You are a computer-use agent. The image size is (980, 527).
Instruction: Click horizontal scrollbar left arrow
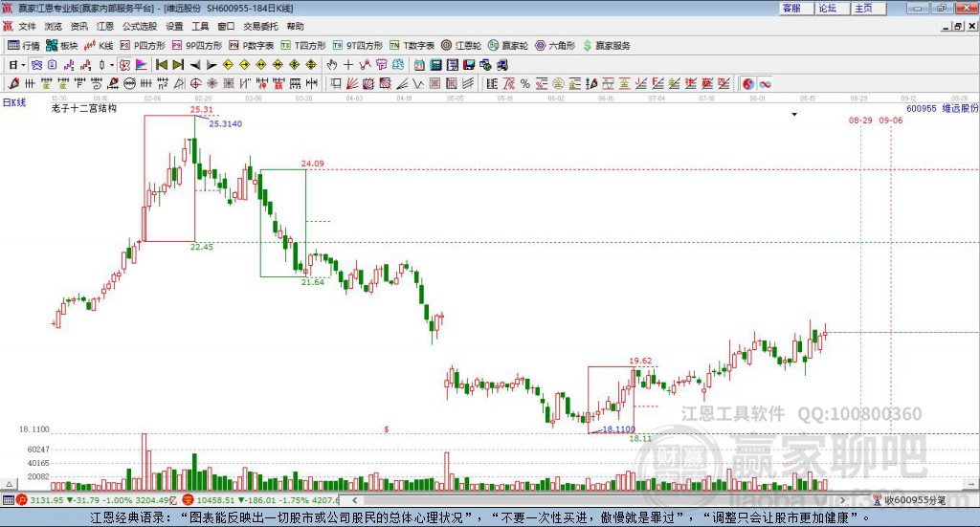click(x=355, y=500)
